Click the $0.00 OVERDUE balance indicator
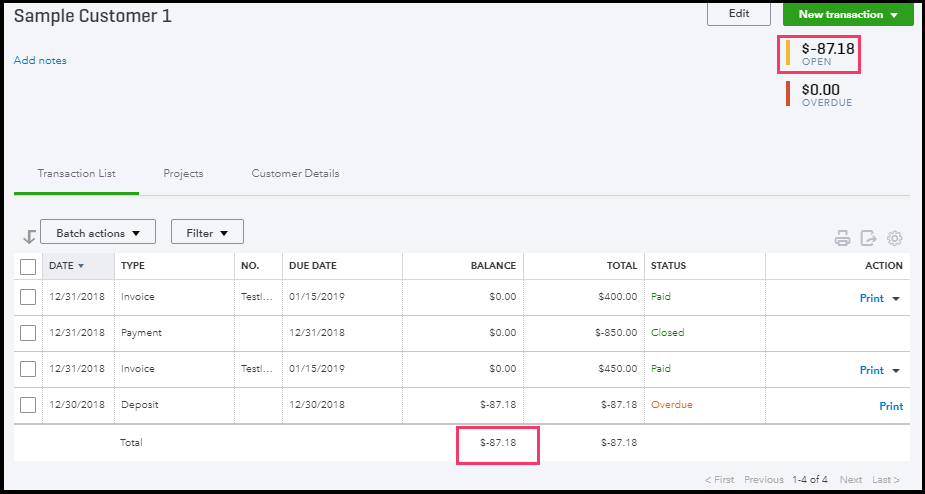 (x=819, y=94)
